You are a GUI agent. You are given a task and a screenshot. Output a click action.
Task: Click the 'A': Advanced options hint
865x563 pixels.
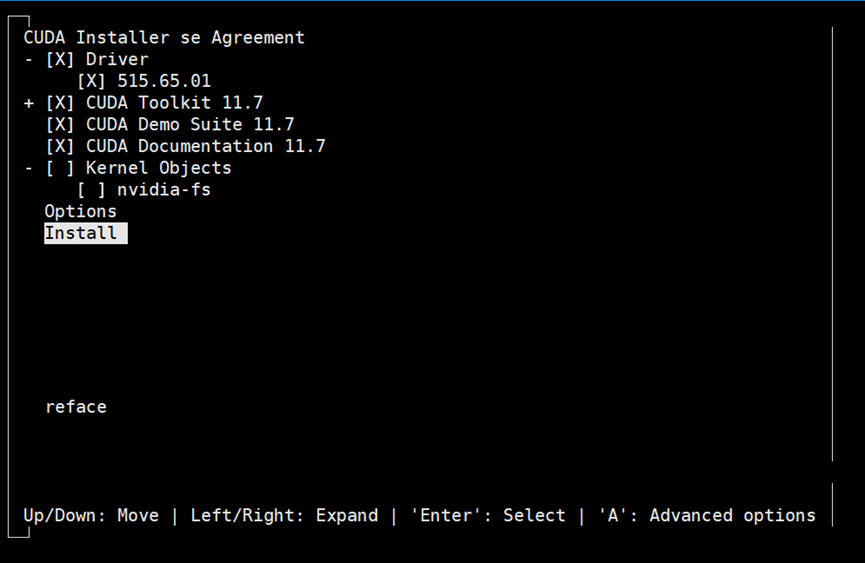[x=707, y=516]
